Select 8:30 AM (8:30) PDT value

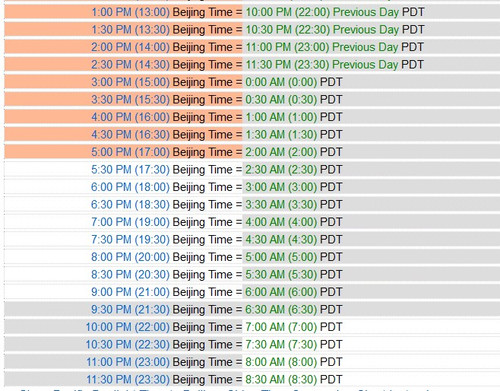point(294,379)
